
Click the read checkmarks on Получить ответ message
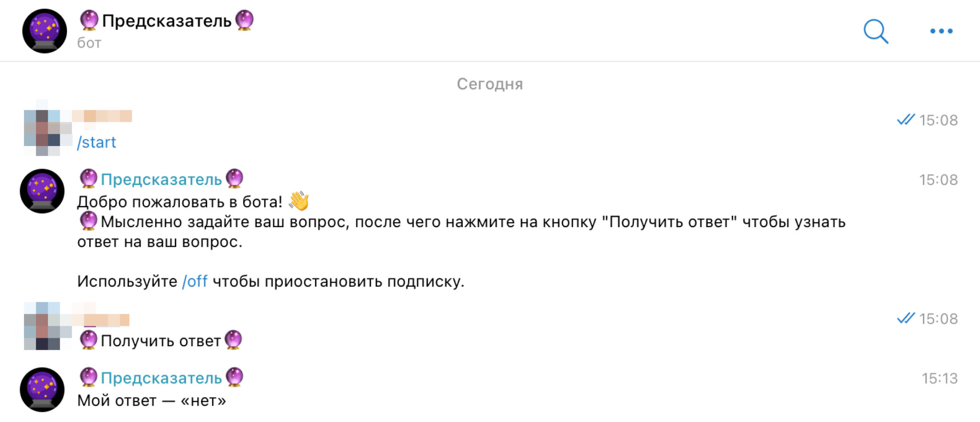click(x=905, y=319)
